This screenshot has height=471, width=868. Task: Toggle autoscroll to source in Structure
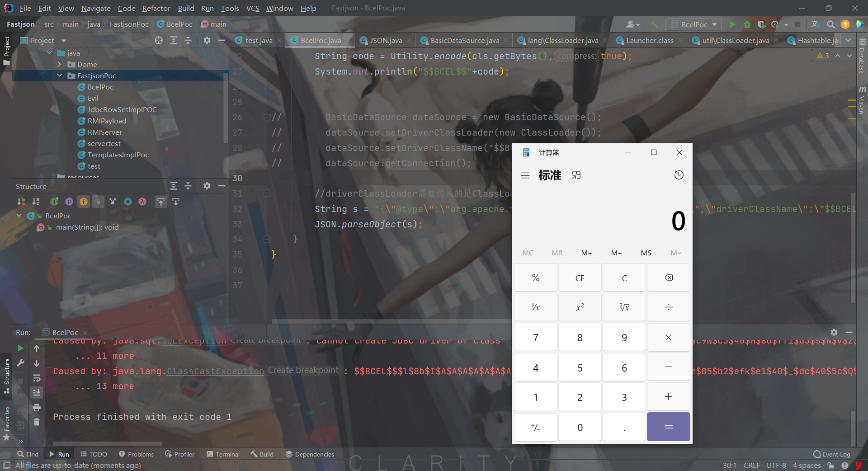coord(161,202)
